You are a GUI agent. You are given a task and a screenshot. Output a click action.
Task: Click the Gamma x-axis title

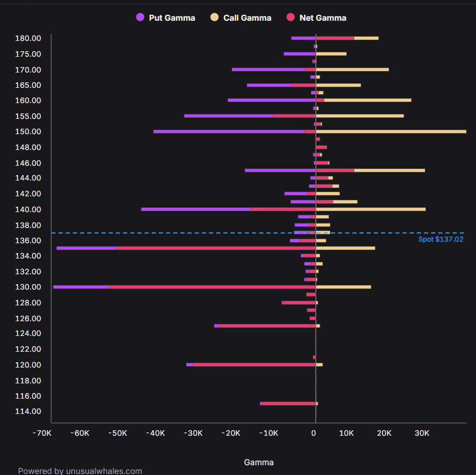point(259,462)
